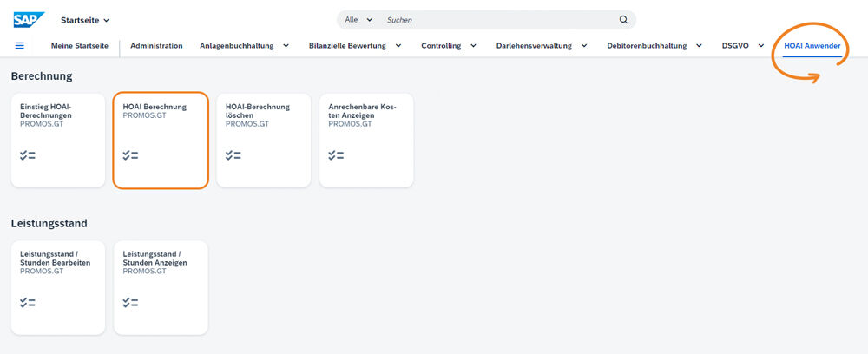868x354 pixels.
Task: Click into the Suchen search field
Action: 495,20
